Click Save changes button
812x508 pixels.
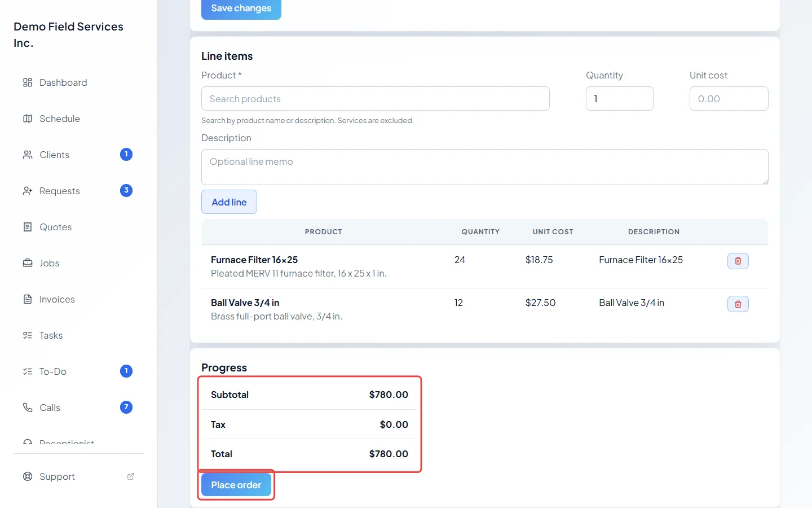point(241,8)
